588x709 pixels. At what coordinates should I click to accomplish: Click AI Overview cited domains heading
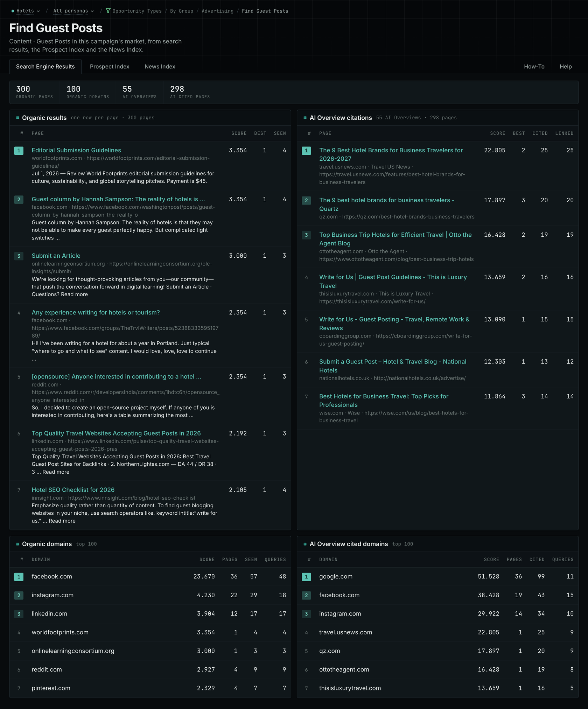[349, 544]
